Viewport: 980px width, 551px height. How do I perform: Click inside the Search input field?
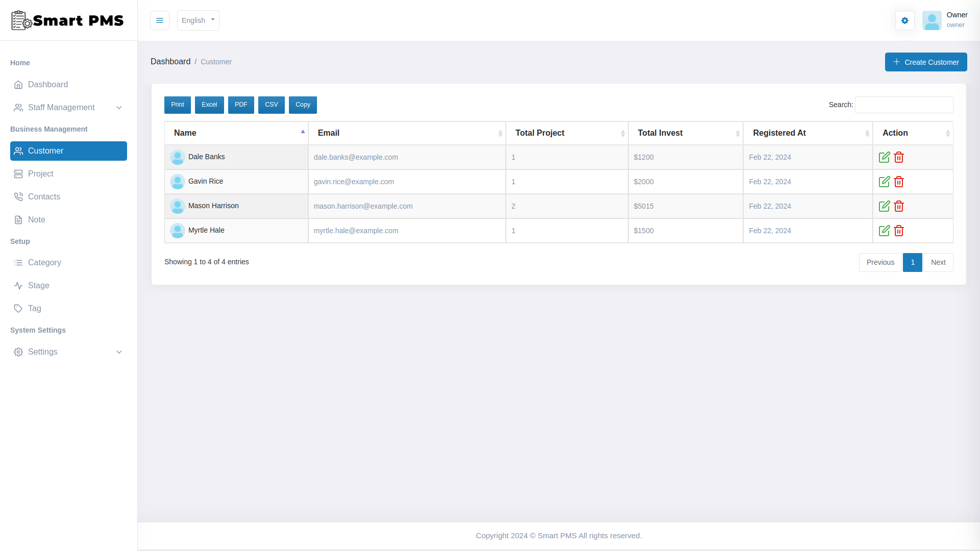click(903, 105)
